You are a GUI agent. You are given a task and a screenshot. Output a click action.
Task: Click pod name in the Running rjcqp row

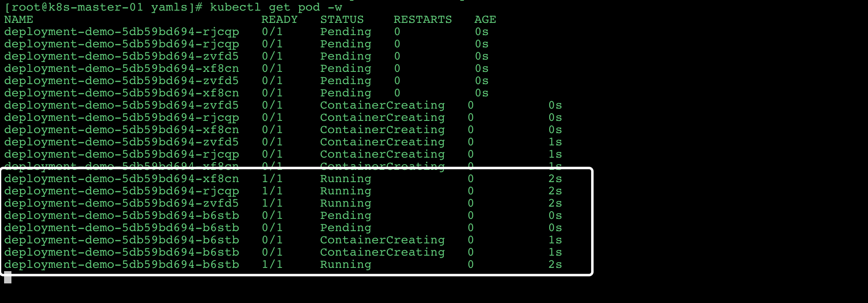pos(122,191)
